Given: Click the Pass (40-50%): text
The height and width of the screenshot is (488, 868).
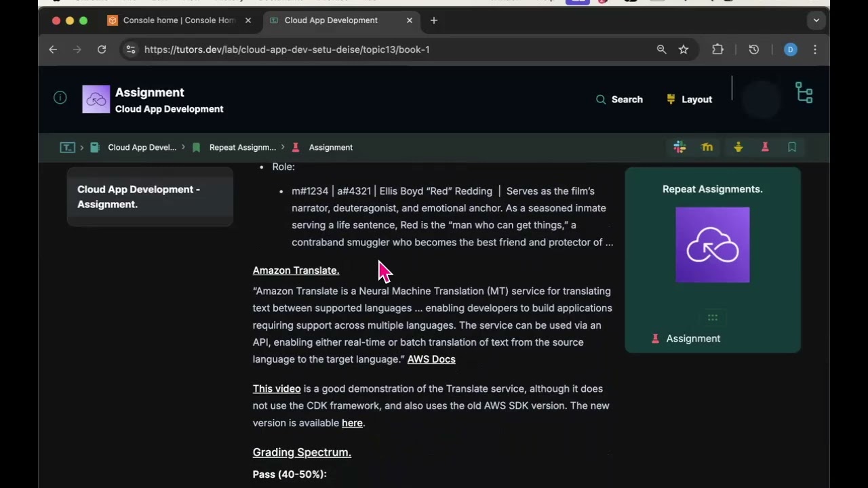Looking at the screenshot, I should coord(290,474).
